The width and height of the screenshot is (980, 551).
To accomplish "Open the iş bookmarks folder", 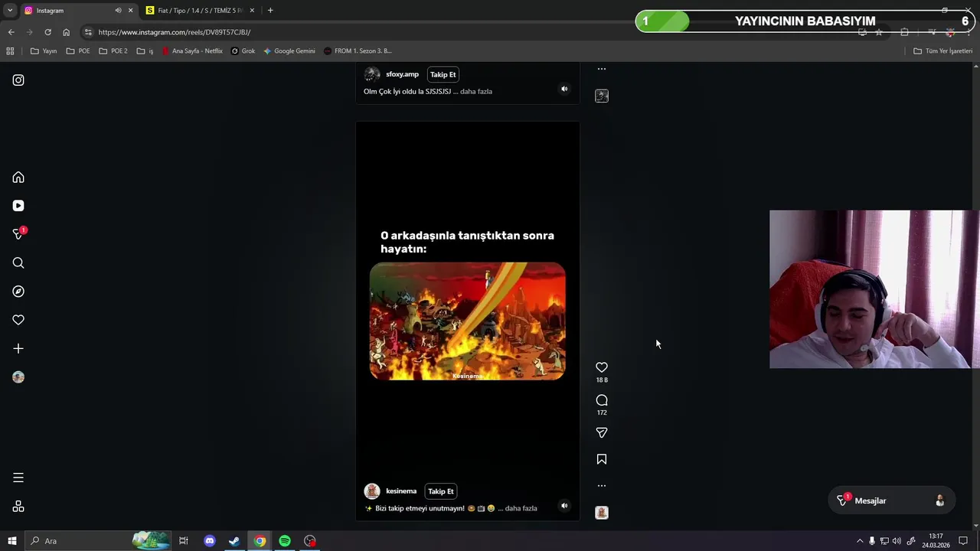I will click(145, 51).
